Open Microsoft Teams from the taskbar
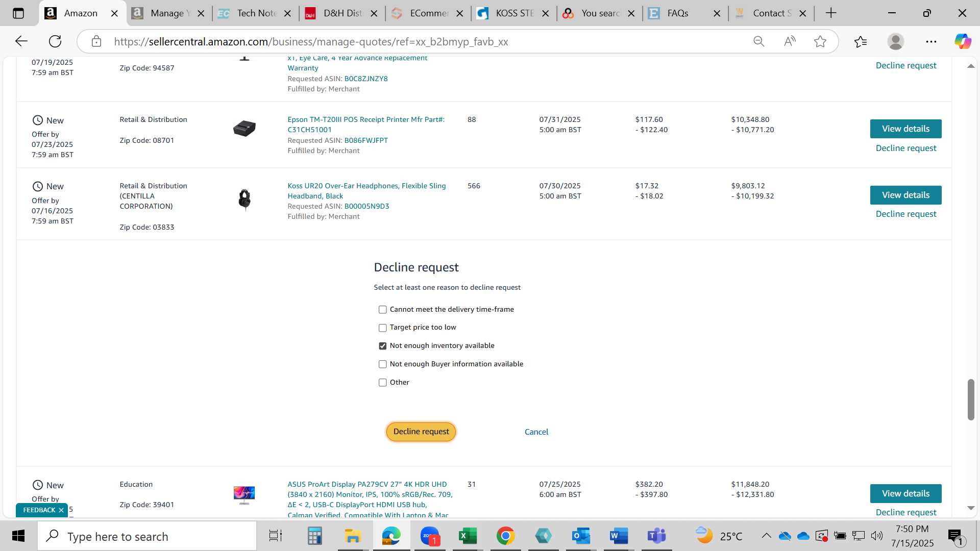Screen dimensions: 980x551 coord(657,536)
